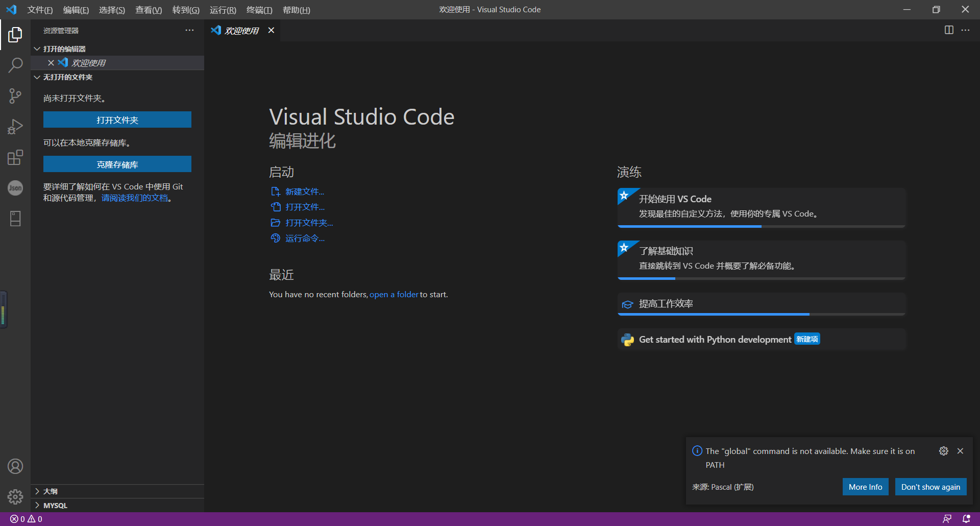Open the notification settings gear icon
The image size is (980, 526).
coord(943,451)
